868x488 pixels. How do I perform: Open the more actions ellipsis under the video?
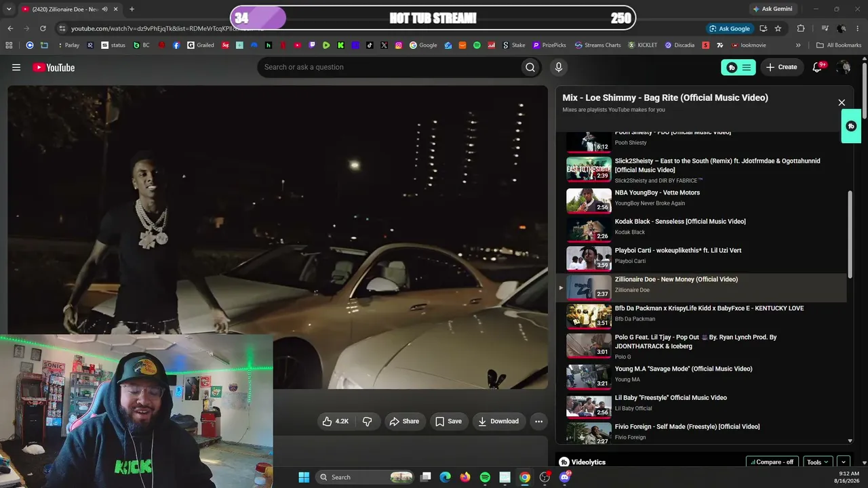pyautogui.click(x=538, y=421)
